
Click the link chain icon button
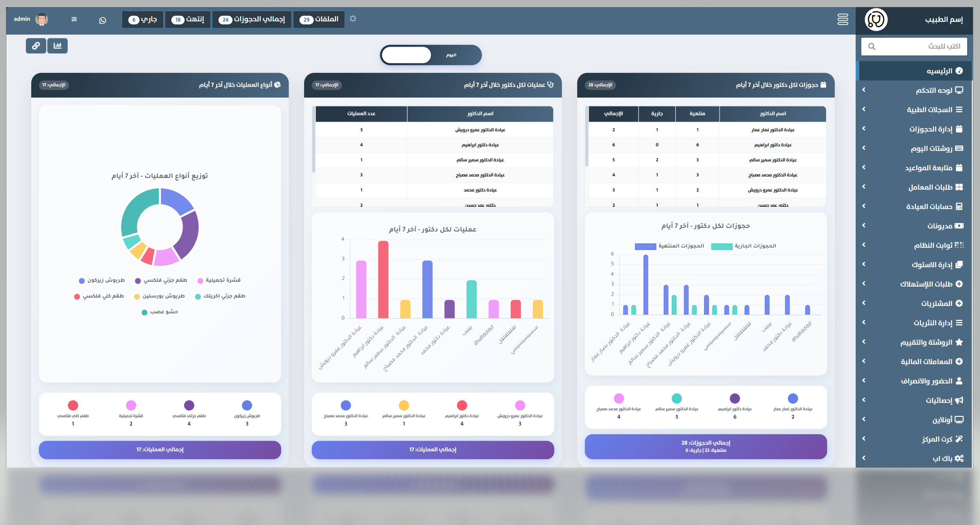click(36, 46)
